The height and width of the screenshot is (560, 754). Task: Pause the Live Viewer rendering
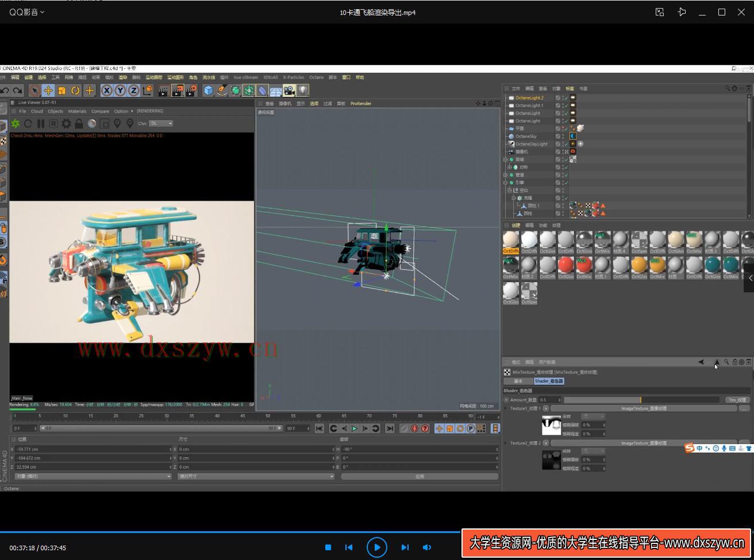(41, 123)
